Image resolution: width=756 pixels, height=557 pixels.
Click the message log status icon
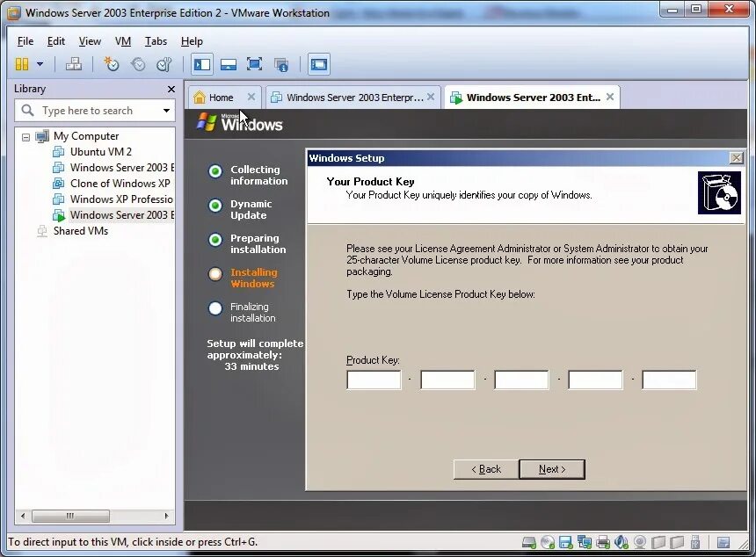tap(723, 543)
